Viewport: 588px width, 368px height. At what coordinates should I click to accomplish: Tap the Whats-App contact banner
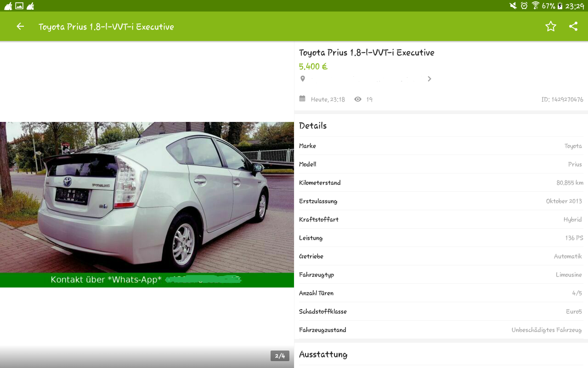[147, 280]
